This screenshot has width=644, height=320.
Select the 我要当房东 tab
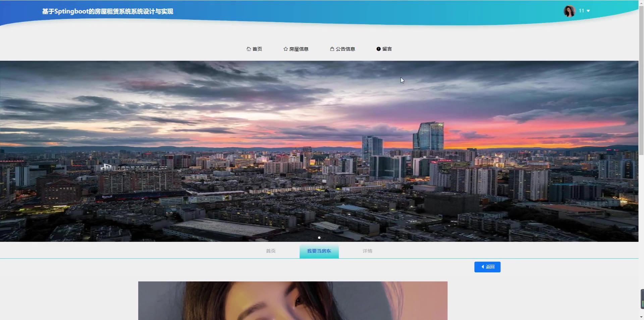319,251
